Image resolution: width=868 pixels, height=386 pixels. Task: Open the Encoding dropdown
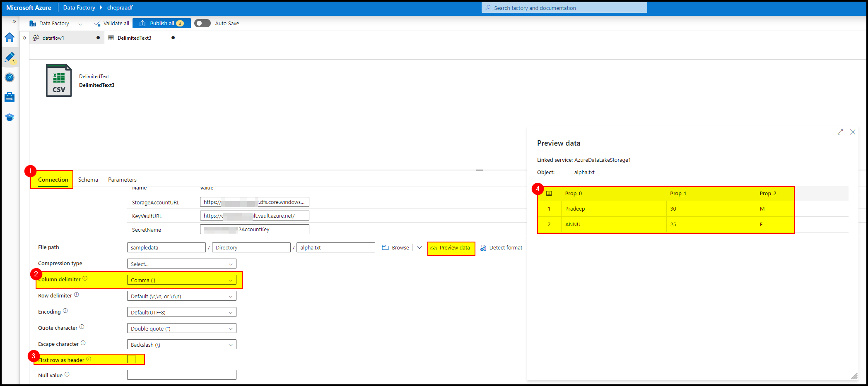pyautogui.click(x=181, y=312)
